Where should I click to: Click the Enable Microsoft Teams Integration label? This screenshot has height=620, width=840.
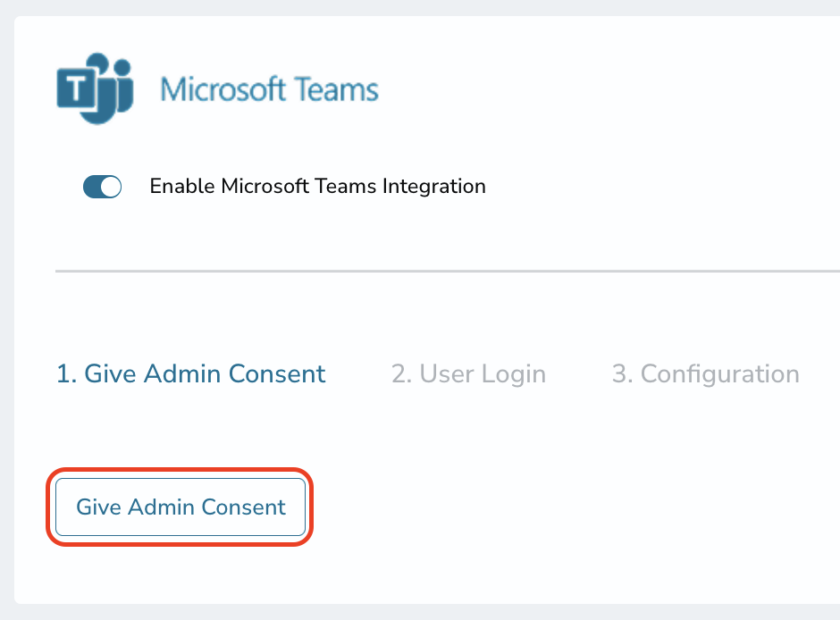tap(317, 187)
